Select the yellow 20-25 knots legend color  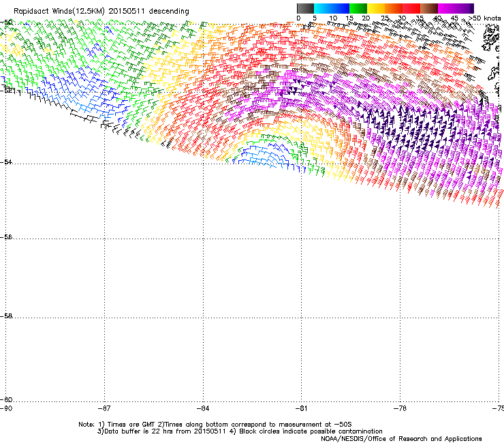pyautogui.click(x=376, y=8)
